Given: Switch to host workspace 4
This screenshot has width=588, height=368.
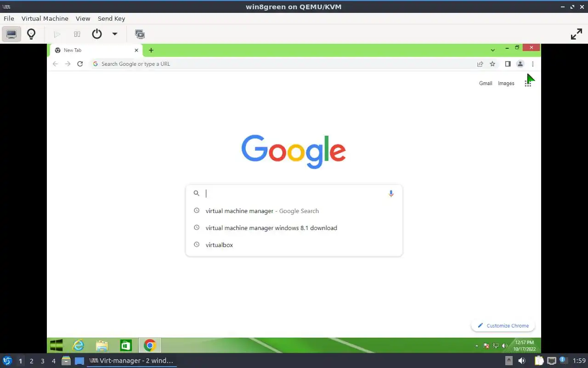Looking at the screenshot, I should [53, 361].
